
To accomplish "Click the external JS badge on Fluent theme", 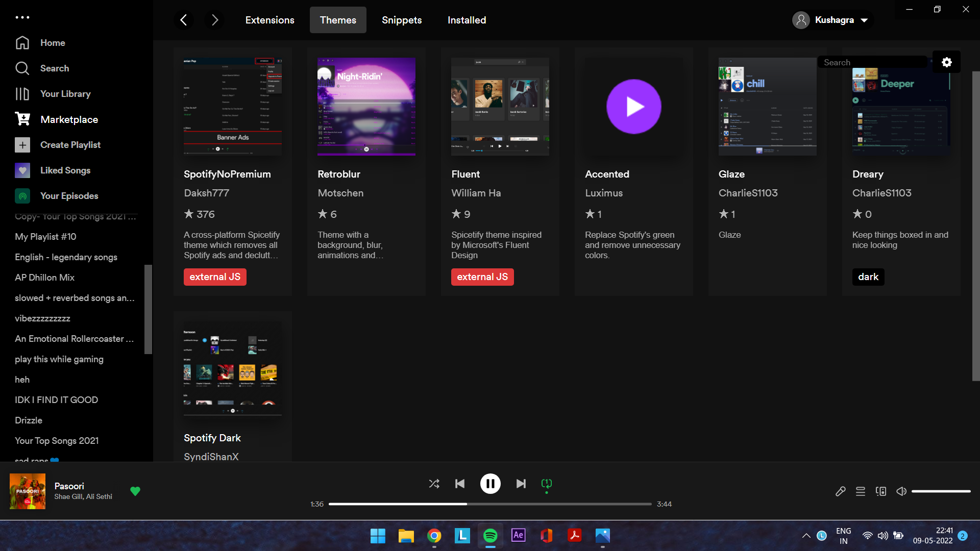I will 482,277.
